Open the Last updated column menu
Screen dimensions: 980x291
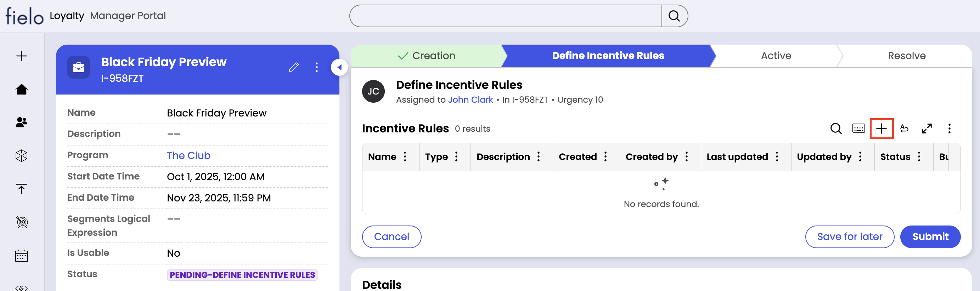pyautogui.click(x=777, y=156)
